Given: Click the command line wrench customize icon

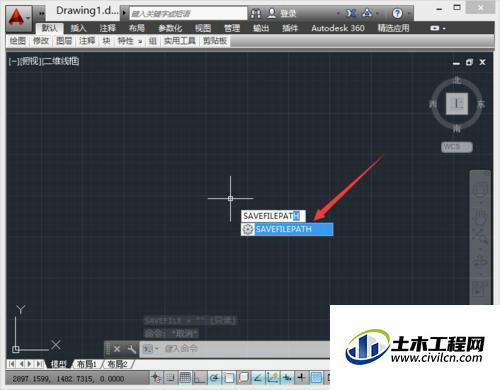Looking at the screenshot, I should click(132, 349).
